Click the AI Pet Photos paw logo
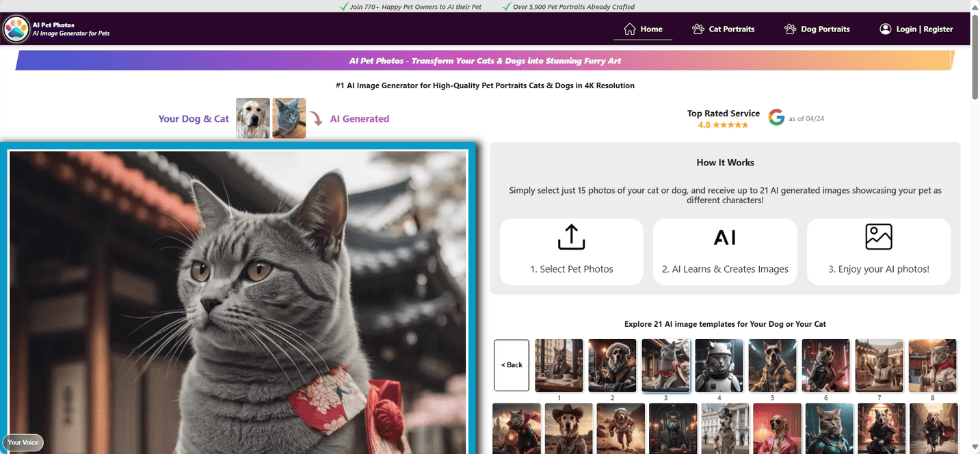This screenshot has height=454, width=980. pyautogui.click(x=16, y=29)
